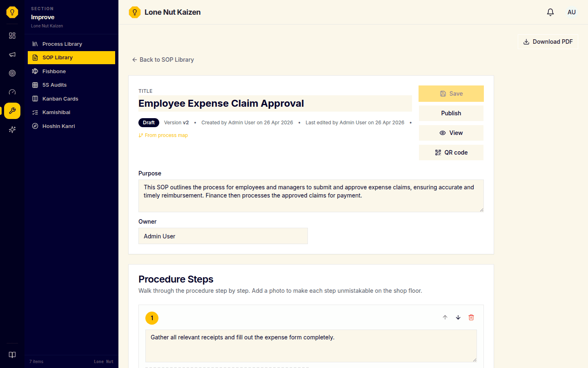Open Fishbone in sidebar

71,71
